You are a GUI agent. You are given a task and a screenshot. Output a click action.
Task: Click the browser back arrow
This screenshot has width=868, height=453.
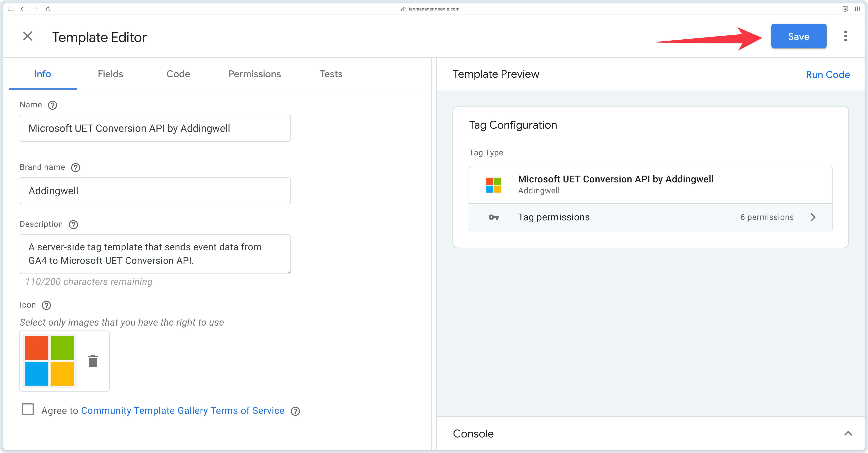coord(23,9)
